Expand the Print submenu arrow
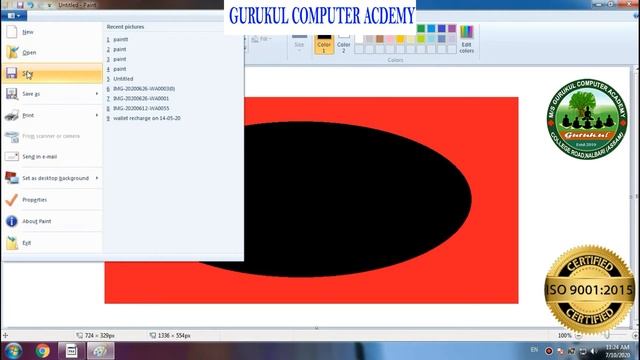This screenshot has width=640, height=360. 97,115
